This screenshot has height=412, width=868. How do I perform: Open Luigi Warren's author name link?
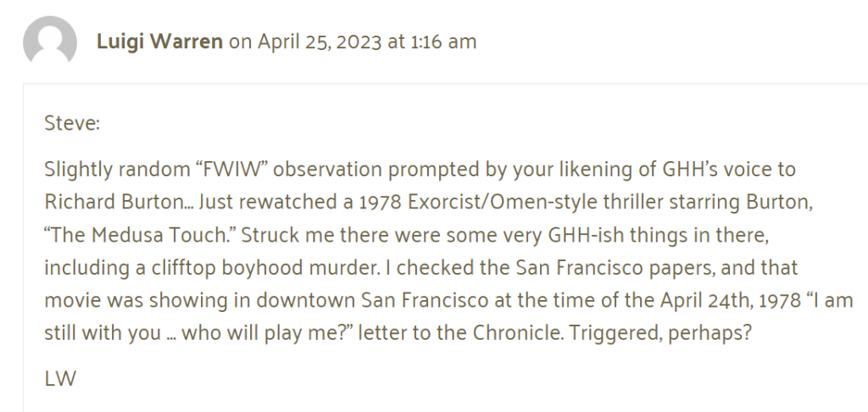point(160,42)
